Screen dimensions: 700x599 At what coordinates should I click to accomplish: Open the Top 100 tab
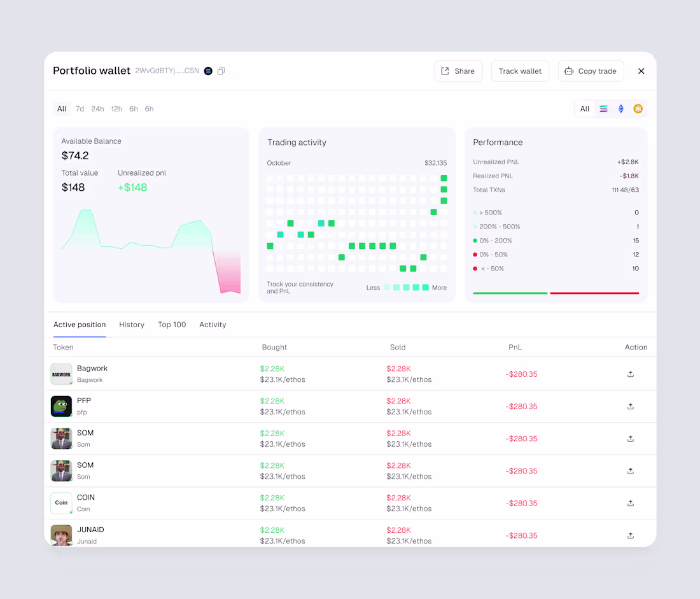pyautogui.click(x=172, y=325)
